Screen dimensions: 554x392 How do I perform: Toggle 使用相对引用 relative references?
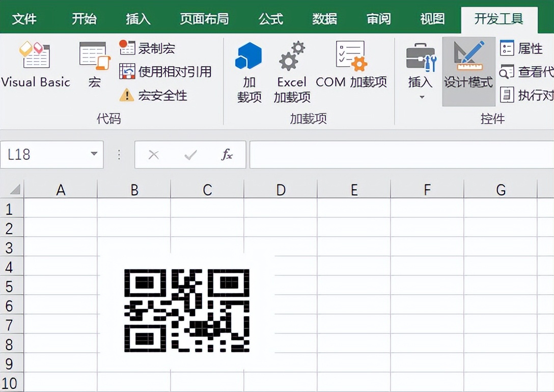tap(165, 72)
